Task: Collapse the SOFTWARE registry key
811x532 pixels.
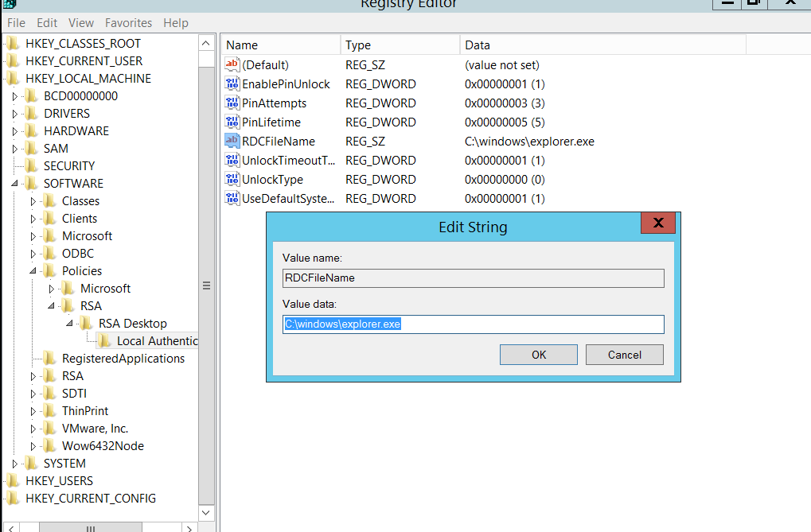Action: click(15, 184)
